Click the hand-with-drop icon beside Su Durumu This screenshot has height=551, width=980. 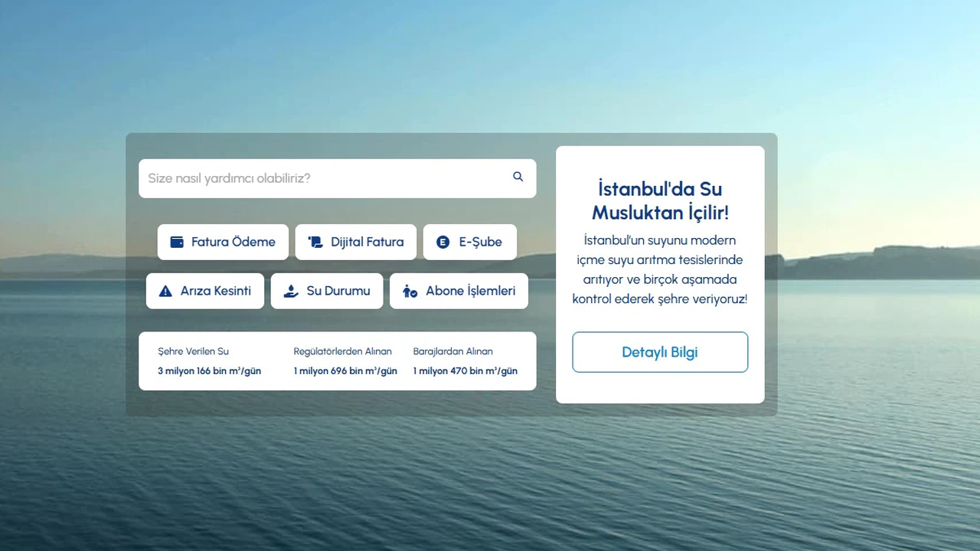coord(291,291)
